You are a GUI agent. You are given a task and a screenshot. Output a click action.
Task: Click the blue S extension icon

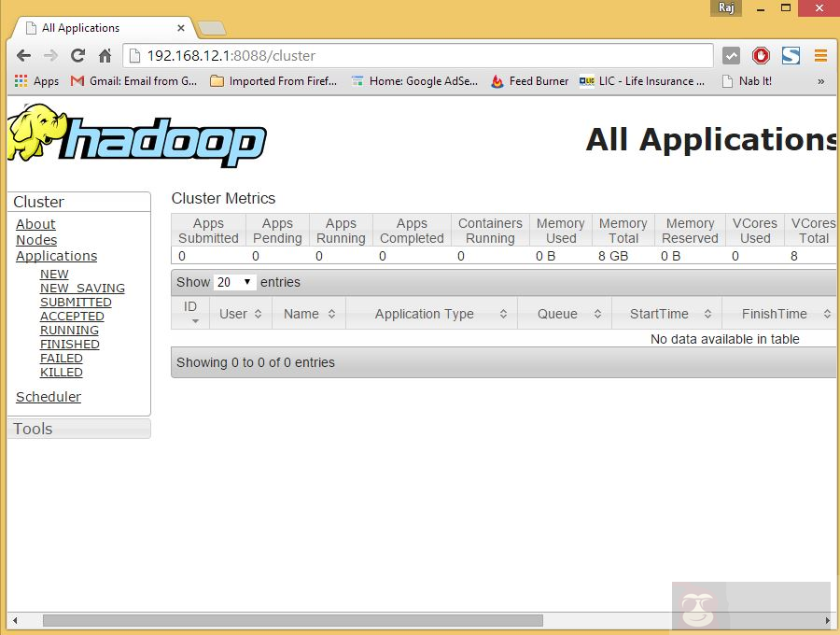tap(791, 55)
